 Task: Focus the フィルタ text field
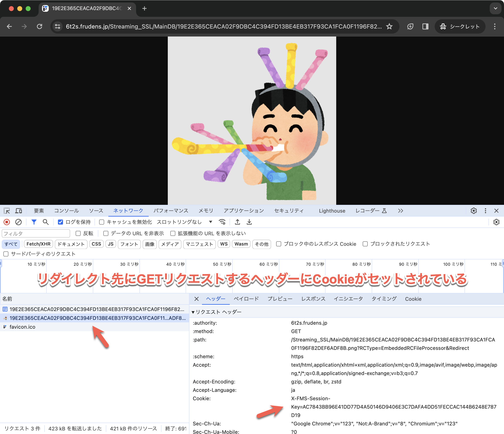click(x=36, y=233)
